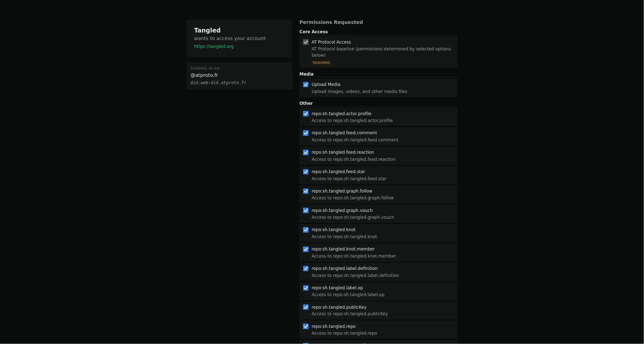Disable the repo:sh.tangled.knot permission
Viewport: 644px width, 344px height.
tap(306, 230)
